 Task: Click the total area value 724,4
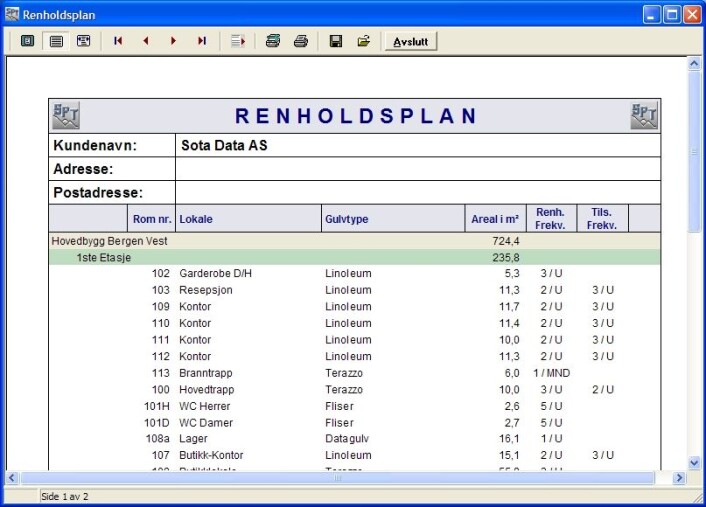[x=506, y=241]
